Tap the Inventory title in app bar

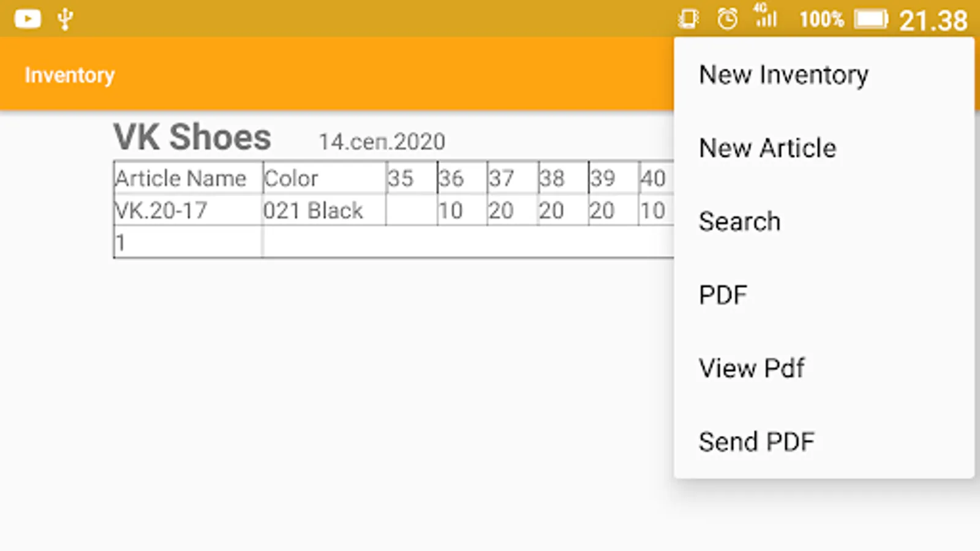(70, 75)
